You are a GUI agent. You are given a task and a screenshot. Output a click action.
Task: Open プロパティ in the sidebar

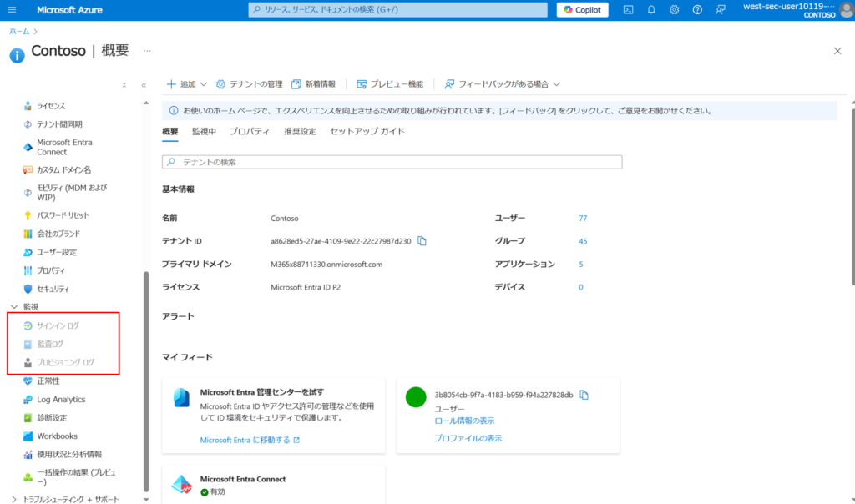tap(51, 270)
